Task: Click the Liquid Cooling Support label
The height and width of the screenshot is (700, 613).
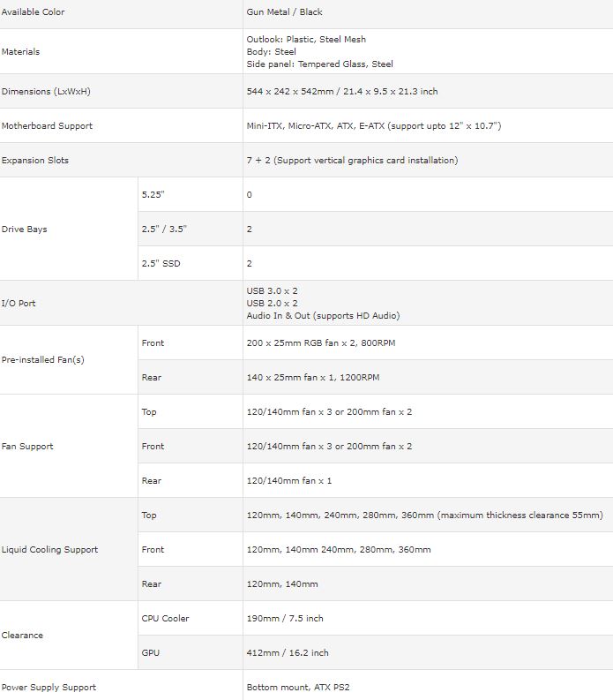Action: click(x=49, y=550)
